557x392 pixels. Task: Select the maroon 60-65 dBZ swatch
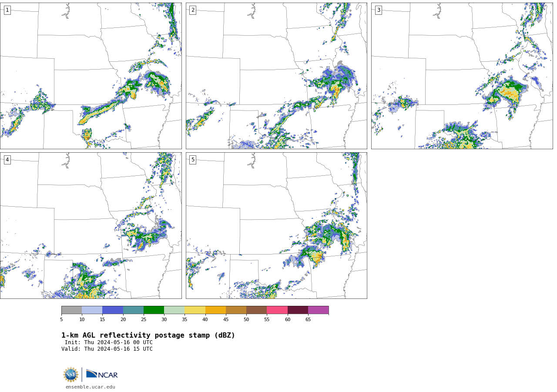coord(298,310)
